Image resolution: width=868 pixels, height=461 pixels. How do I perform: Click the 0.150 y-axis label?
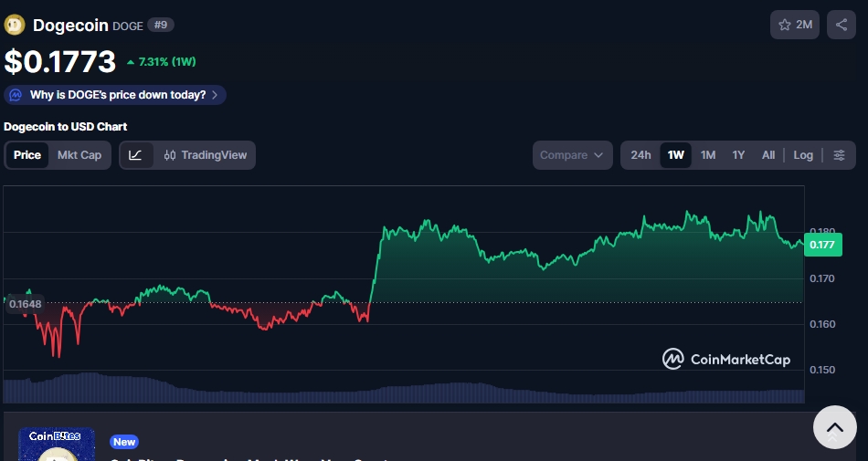tap(822, 370)
